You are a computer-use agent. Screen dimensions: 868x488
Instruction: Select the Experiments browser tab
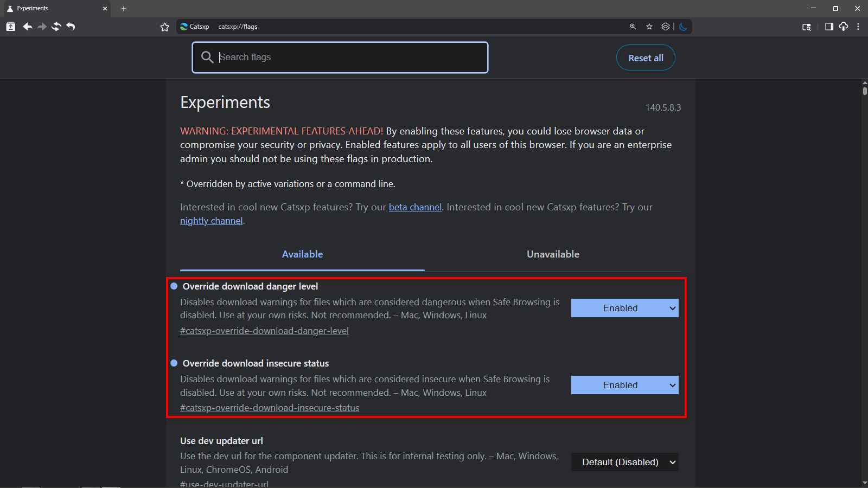coord(56,9)
